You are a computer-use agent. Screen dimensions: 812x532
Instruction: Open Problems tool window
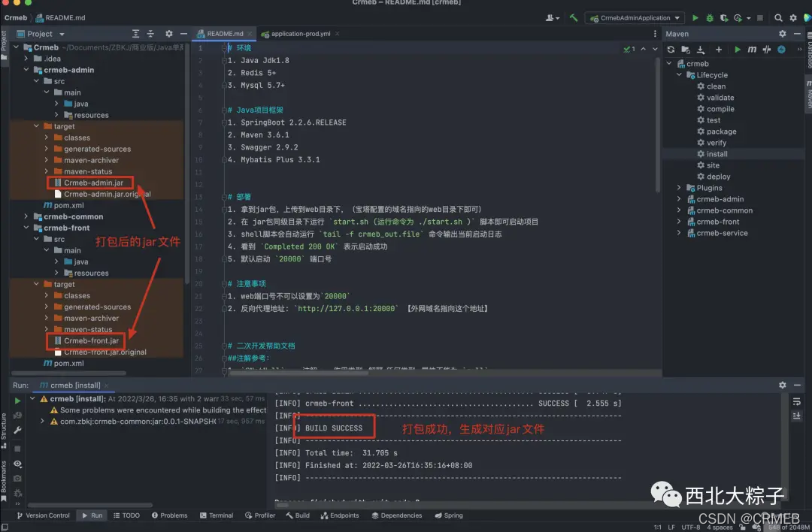tap(169, 515)
